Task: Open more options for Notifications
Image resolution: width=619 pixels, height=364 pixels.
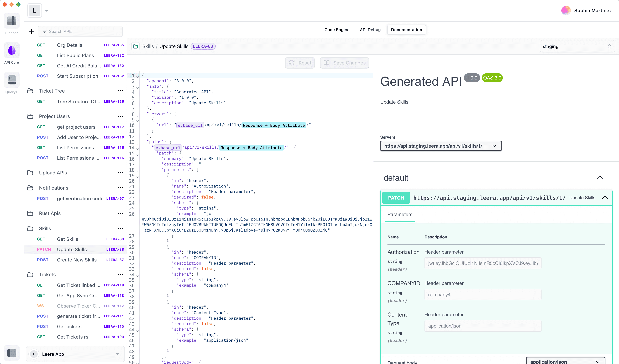Action: pyautogui.click(x=121, y=188)
